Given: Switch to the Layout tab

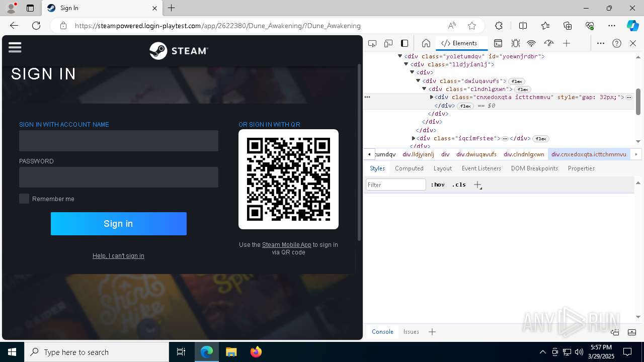Looking at the screenshot, I should [x=443, y=168].
